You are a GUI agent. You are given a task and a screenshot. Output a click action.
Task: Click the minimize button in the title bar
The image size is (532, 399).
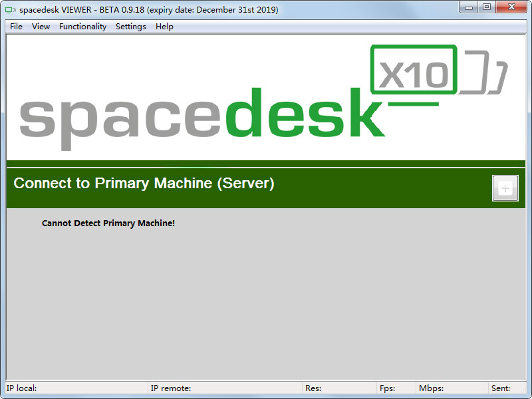tap(469, 7)
